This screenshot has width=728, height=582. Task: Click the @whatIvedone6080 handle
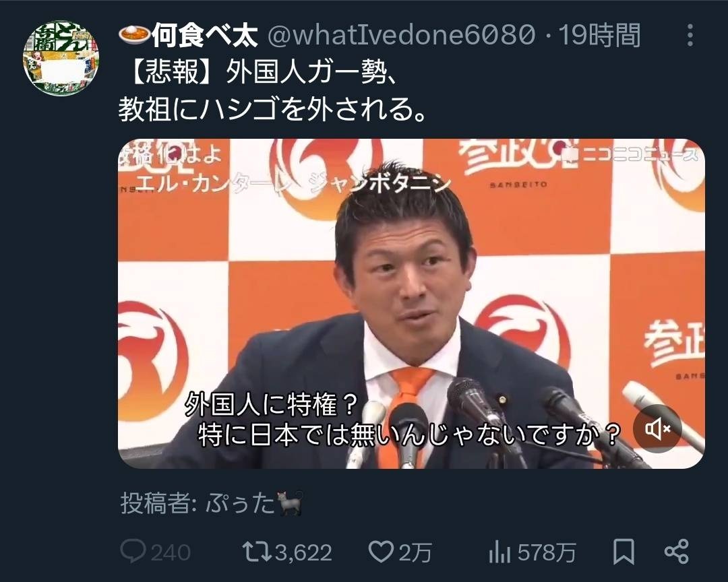pyautogui.click(x=401, y=35)
